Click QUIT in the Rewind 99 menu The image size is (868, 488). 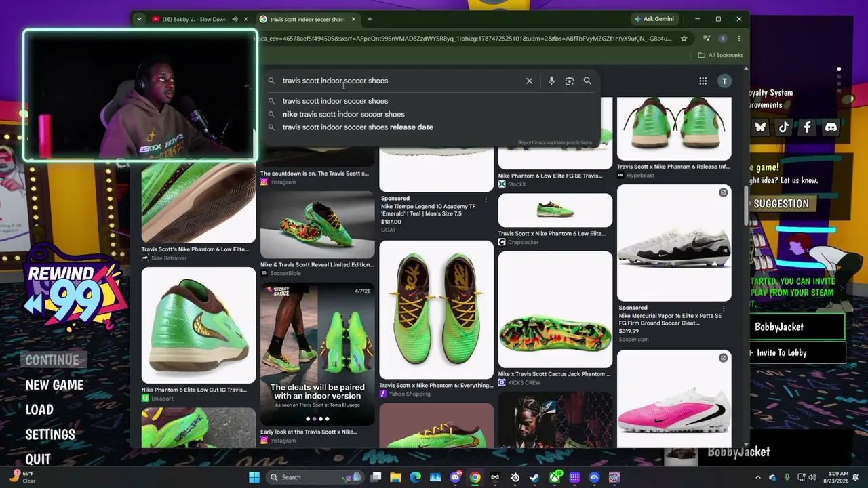pyautogui.click(x=38, y=459)
